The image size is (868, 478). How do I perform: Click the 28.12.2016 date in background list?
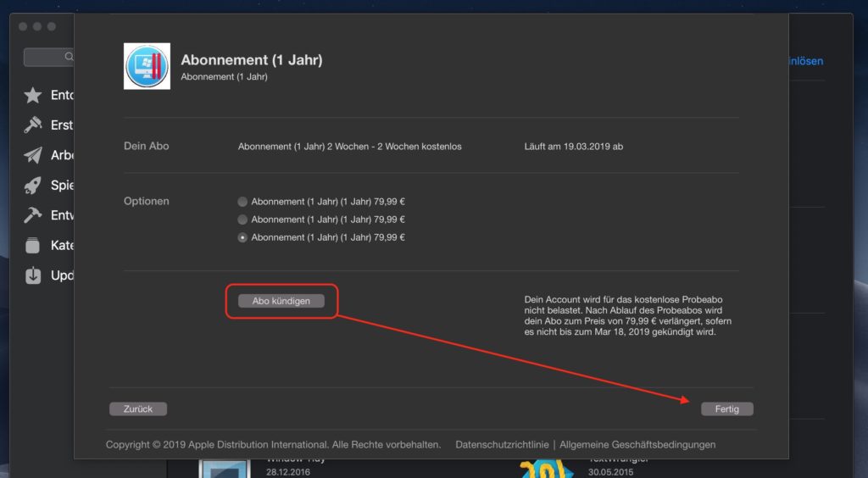(x=288, y=472)
